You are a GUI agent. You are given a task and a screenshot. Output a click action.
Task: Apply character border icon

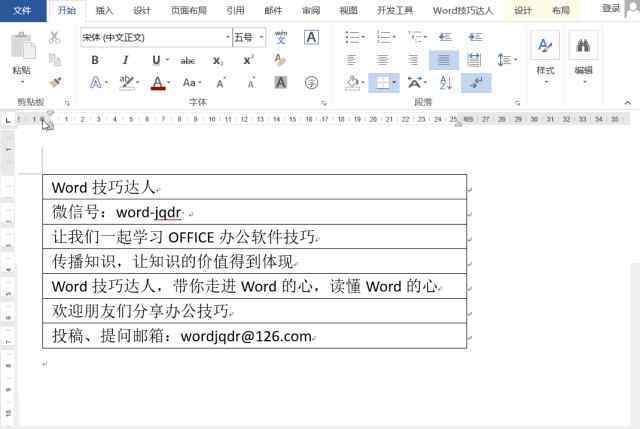311,38
